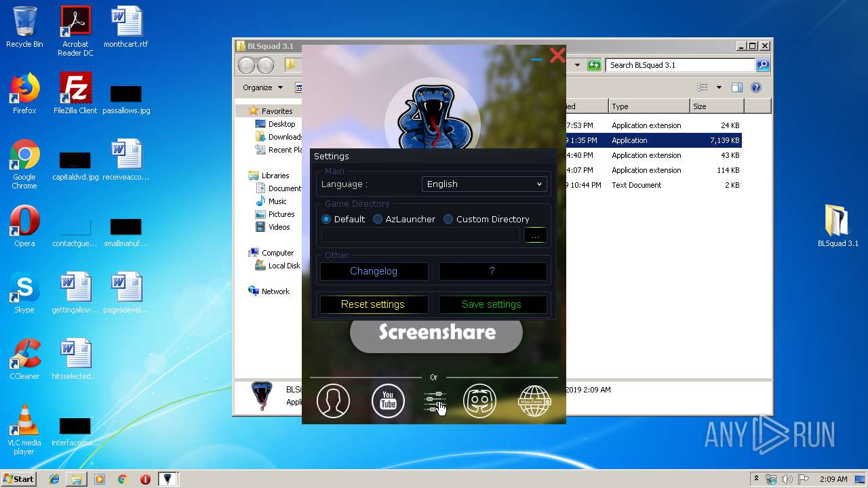The width and height of the screenshot is (868, 488).
Task: Click the taskbar volume speaker icon
Action: (787, 479)
